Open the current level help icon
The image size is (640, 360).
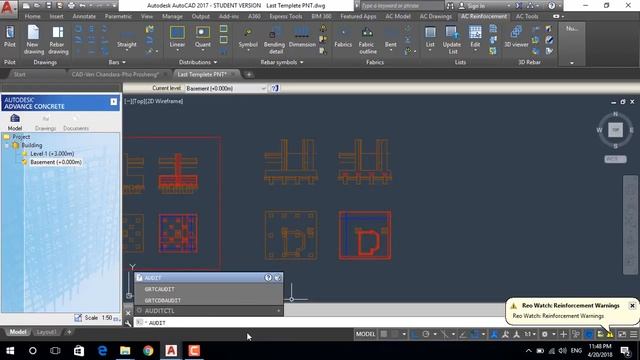(275, 88)
